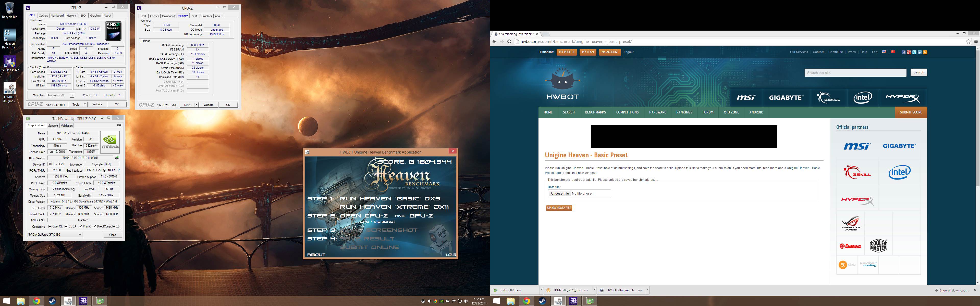980x306 pixels.
Task: Open Tools dropdown arrow in Memory CPU-Z
Action: point(196,105)
